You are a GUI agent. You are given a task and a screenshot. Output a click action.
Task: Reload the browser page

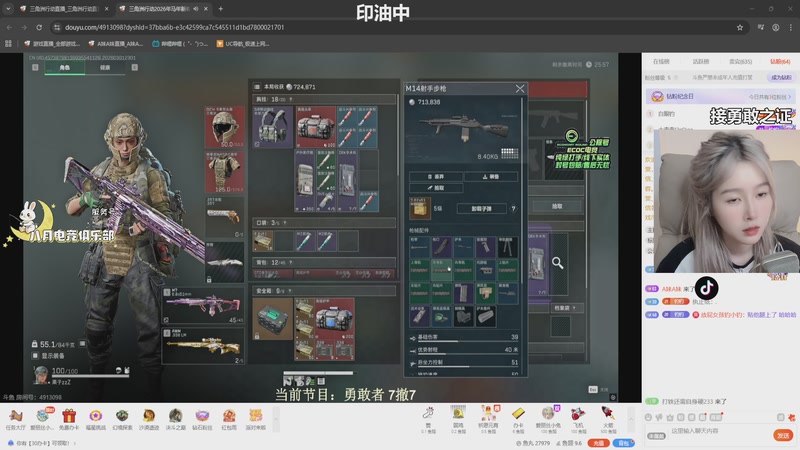[x=39, y=28]
